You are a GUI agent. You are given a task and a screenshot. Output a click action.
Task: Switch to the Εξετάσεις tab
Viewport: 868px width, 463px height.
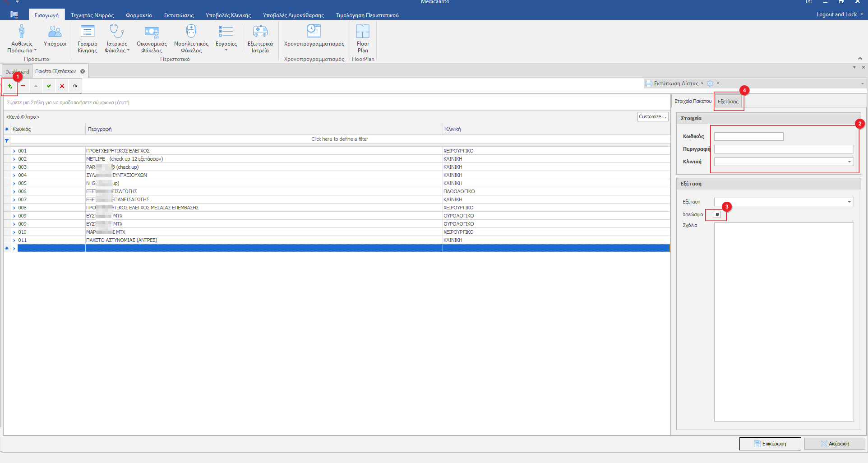[x=728, y=102]
